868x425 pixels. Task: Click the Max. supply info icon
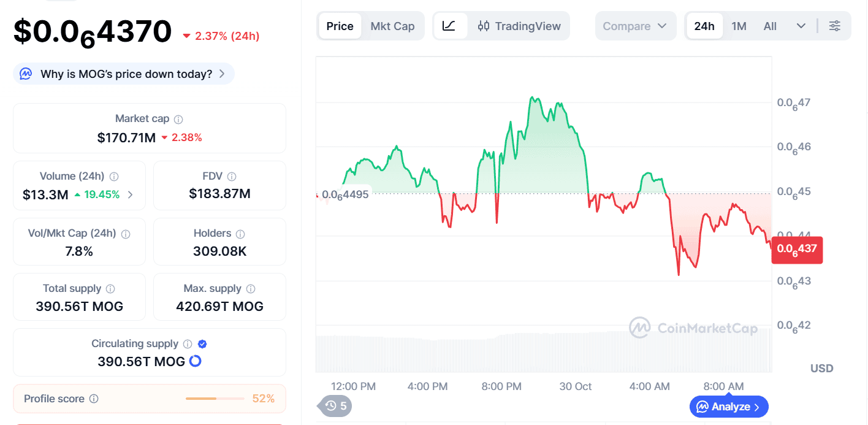point(251,289)
